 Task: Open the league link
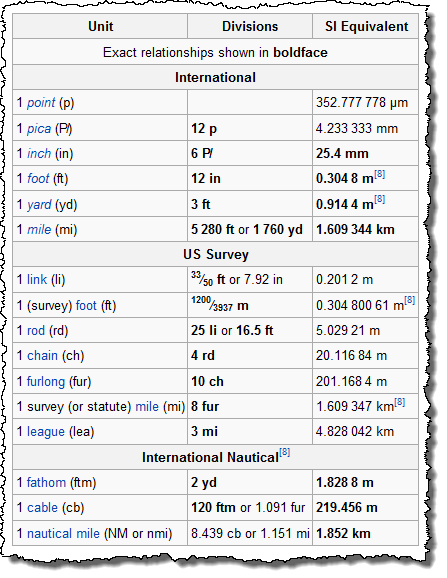[x=46, y=432]
